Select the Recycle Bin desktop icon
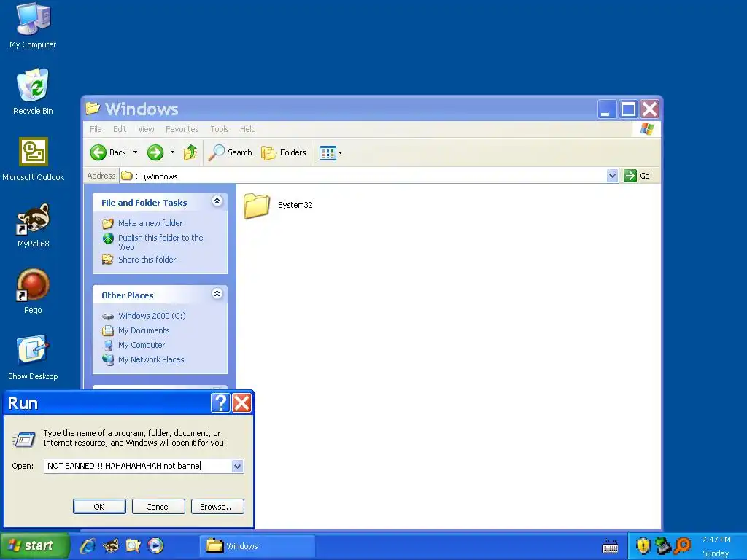Image resolution: width=747 pixels, height=560 pixels. coord(33,91)
